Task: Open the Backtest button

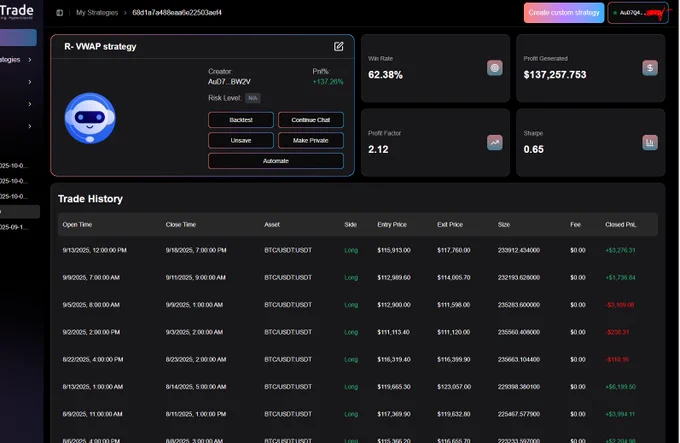Action: click(241, 120)
